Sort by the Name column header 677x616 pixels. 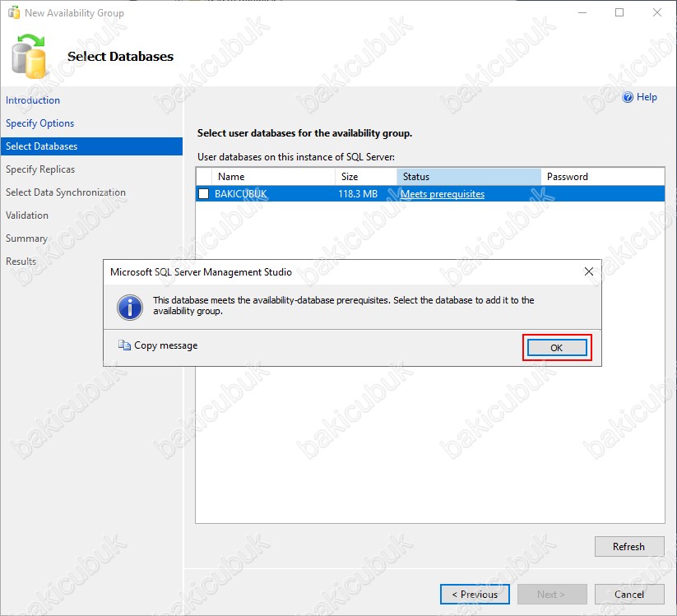pyautogui.click(x=273, y=177)
